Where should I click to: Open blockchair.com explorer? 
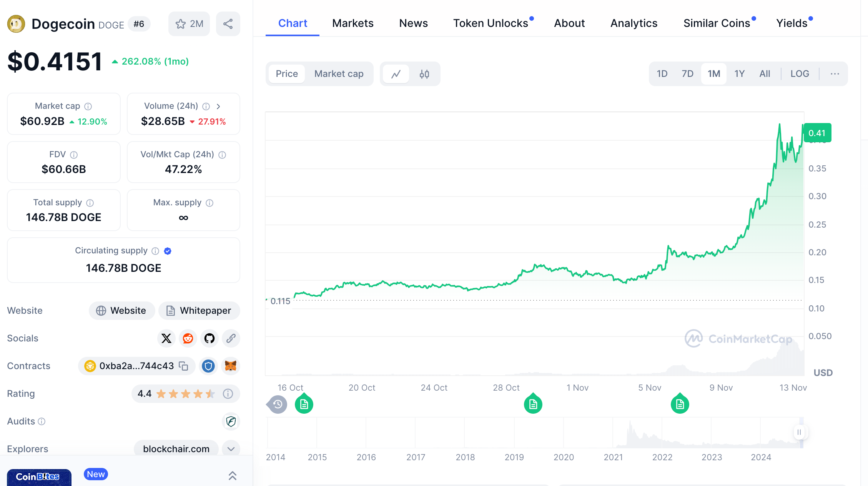[176, 449]
